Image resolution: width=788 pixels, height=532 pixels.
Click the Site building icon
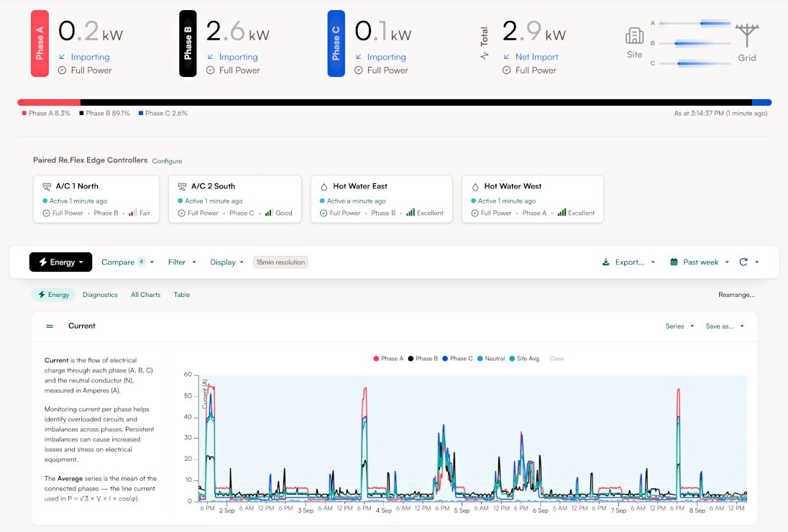point(634,36)
